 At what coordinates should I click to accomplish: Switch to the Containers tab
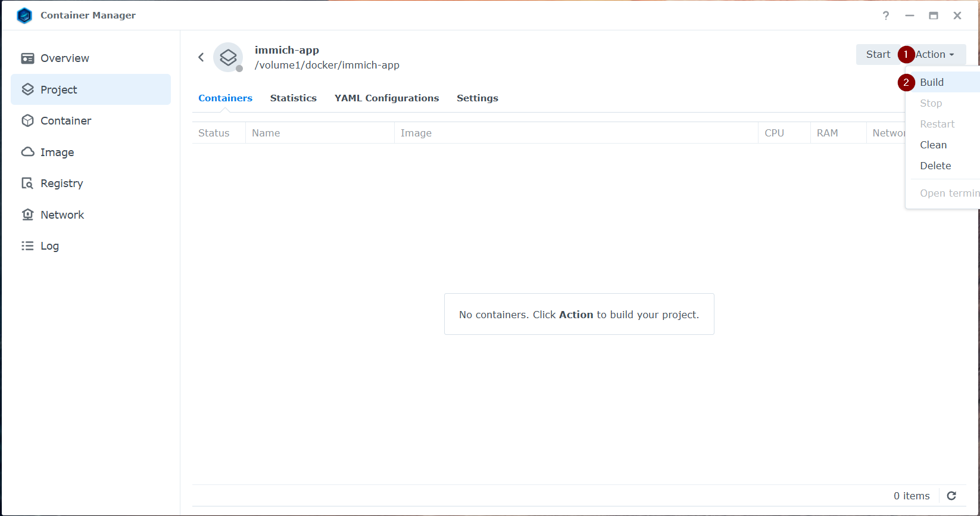[x=225, y=98]
